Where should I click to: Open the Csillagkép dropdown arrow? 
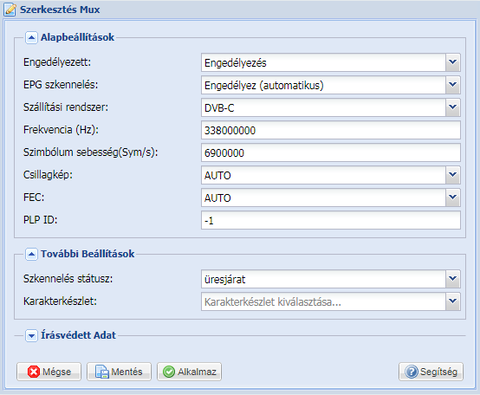point(453,175)
